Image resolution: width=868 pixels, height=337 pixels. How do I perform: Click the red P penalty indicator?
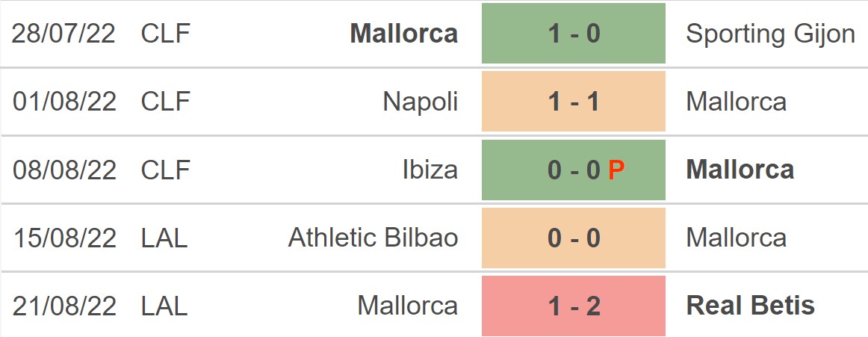[x=616, y=170]
